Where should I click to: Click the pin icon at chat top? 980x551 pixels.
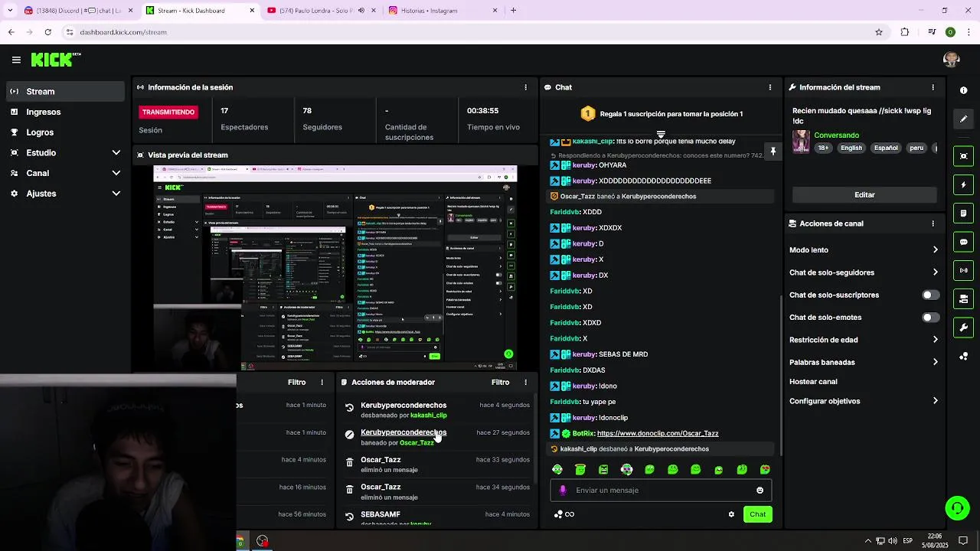pyautogui.click(x=773, y=152)
